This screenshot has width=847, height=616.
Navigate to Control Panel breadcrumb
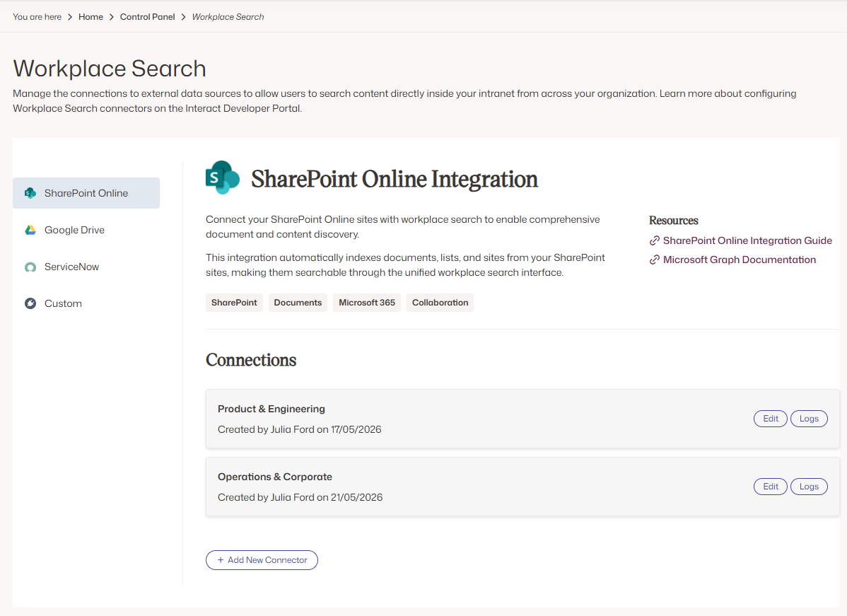[x=148, y=17]
